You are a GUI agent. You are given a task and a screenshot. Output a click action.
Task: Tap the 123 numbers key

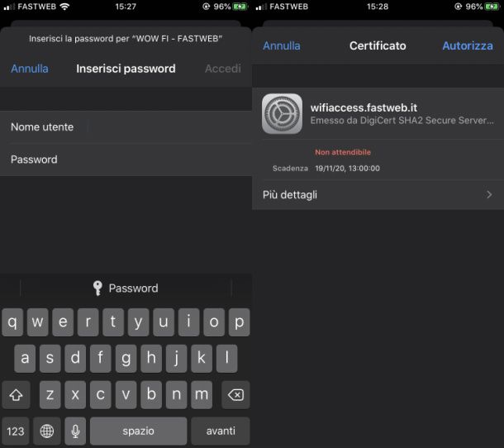click(16, 431)
